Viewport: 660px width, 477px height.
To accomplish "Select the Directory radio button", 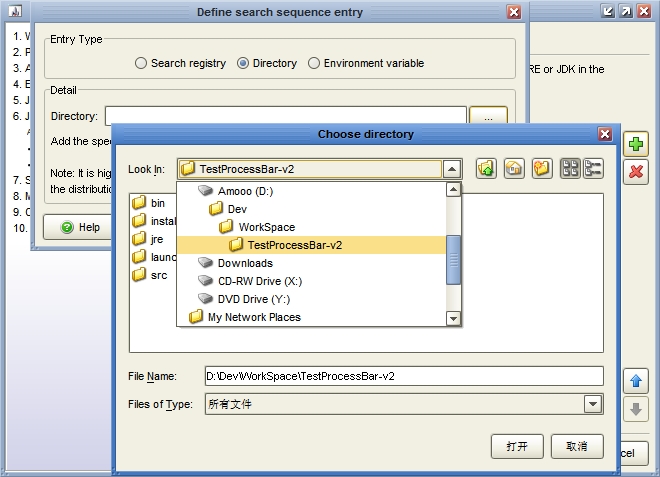I will point(243,63).
